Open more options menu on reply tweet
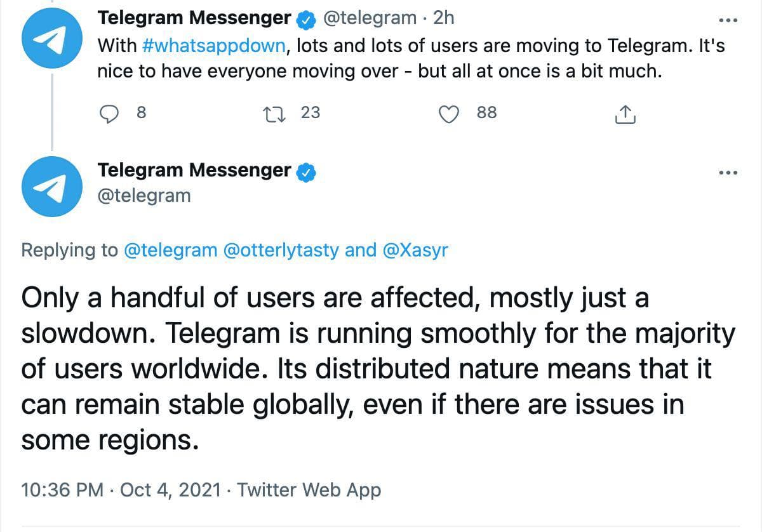The height and width of the screenshot is (532, 762). pyautogui.click(x=728, y=172)
